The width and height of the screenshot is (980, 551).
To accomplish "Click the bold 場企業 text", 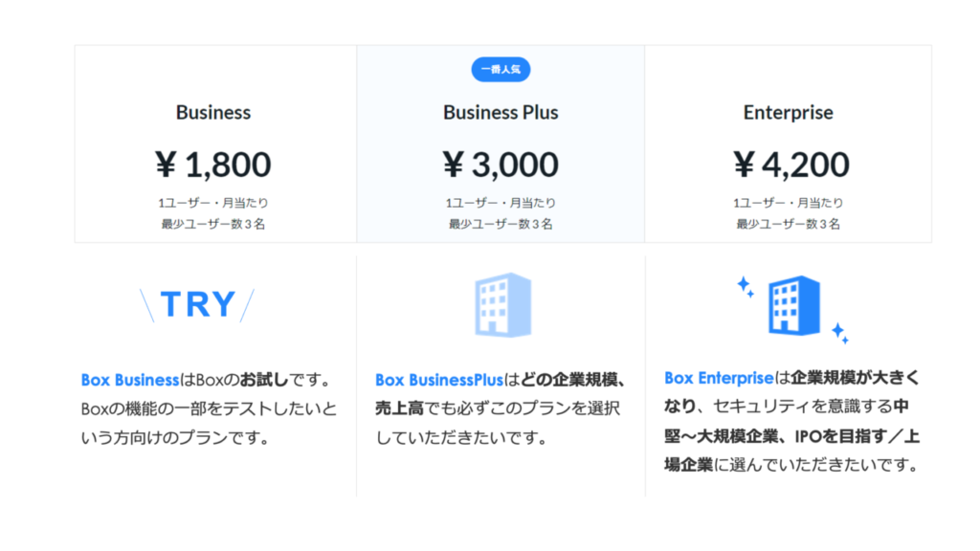I will pyautogui.click(x=688, y=465).
